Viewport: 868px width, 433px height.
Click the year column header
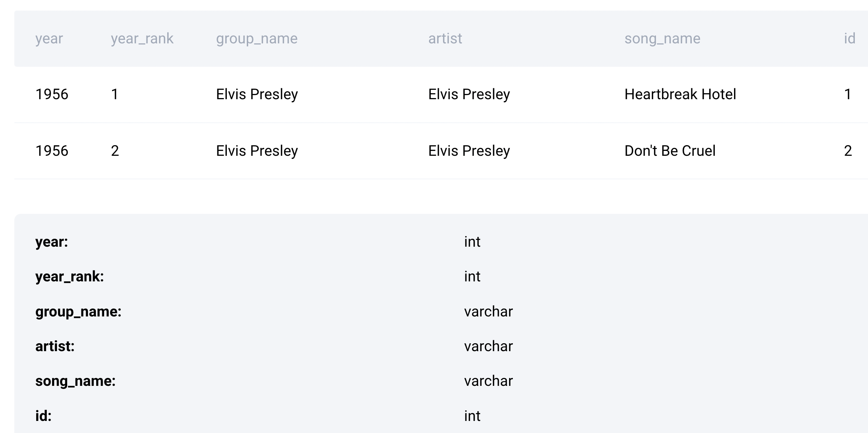[x=49, y=38]
